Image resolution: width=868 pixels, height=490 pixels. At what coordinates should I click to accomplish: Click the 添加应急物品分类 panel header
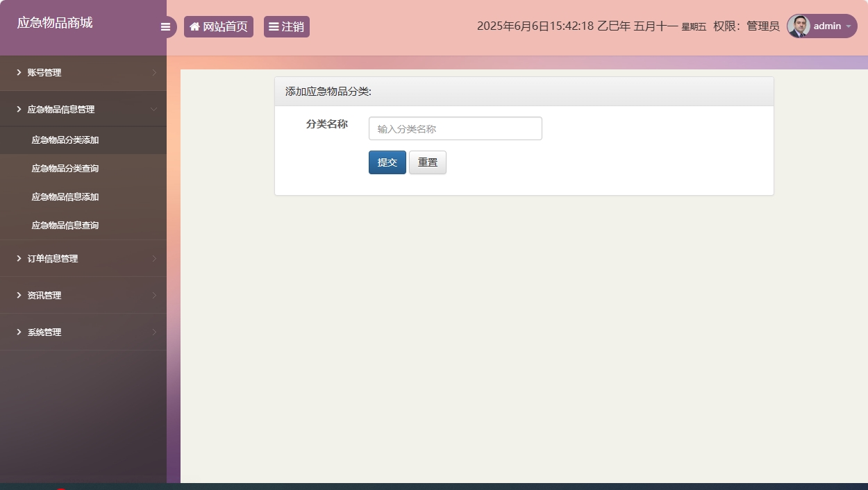524,92
